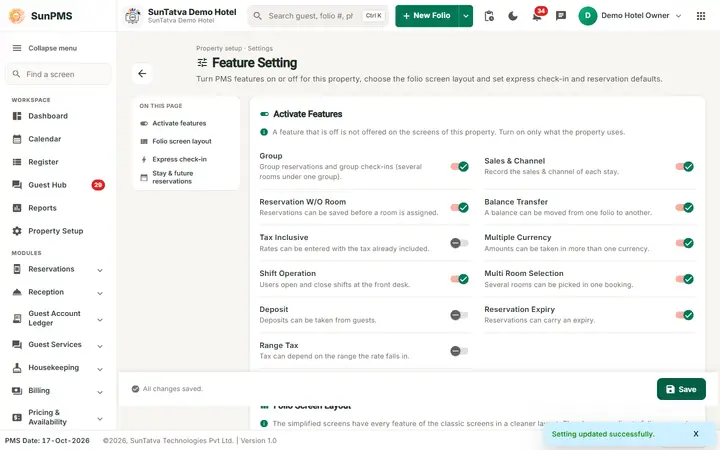Viewport: 720px width, 450px height.
Task: Open the chat messages icon in header
Action: (x=561, y=16)
